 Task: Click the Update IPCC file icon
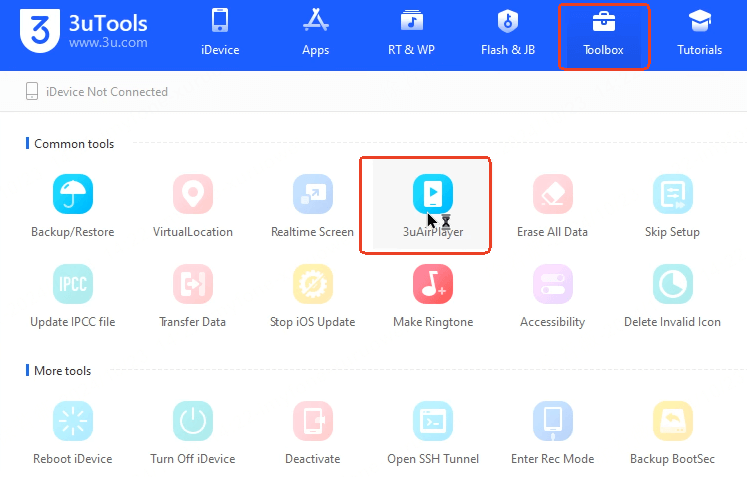(x=73, y=285)
